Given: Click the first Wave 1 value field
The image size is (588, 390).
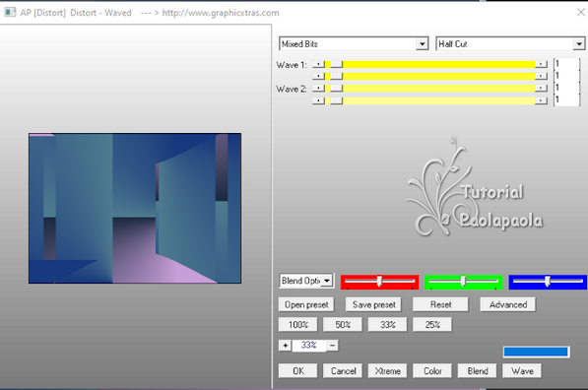Looking at the screenshot, I should pyautogui.click(x=566, y=64).
